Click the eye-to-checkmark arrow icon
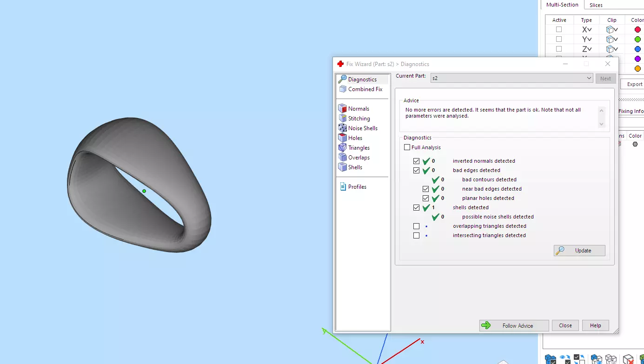The height and width of the screenshot is (364, 644). pos(565,359)
